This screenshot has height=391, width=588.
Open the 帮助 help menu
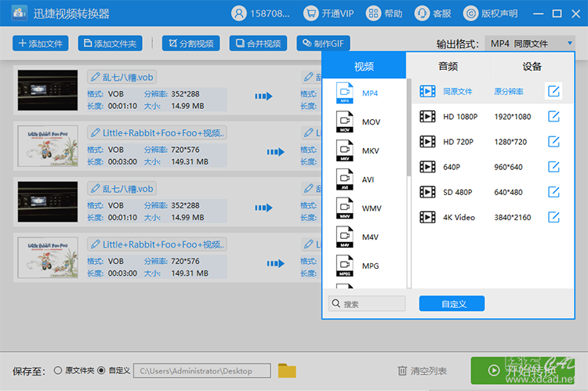click(384, 13)
